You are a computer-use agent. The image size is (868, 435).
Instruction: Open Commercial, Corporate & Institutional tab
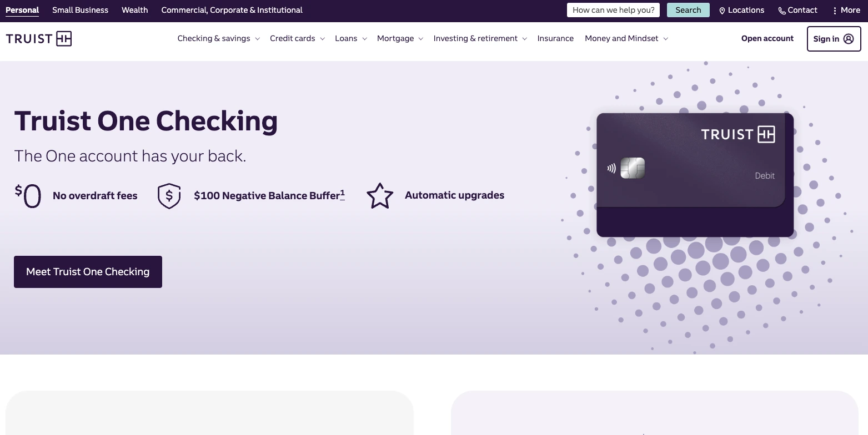pyautogui.click(x=232, y=10)
